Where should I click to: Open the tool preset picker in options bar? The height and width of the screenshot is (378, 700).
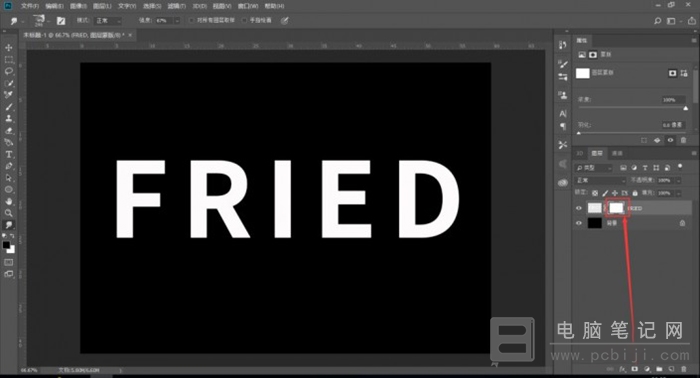coord(16,21)
